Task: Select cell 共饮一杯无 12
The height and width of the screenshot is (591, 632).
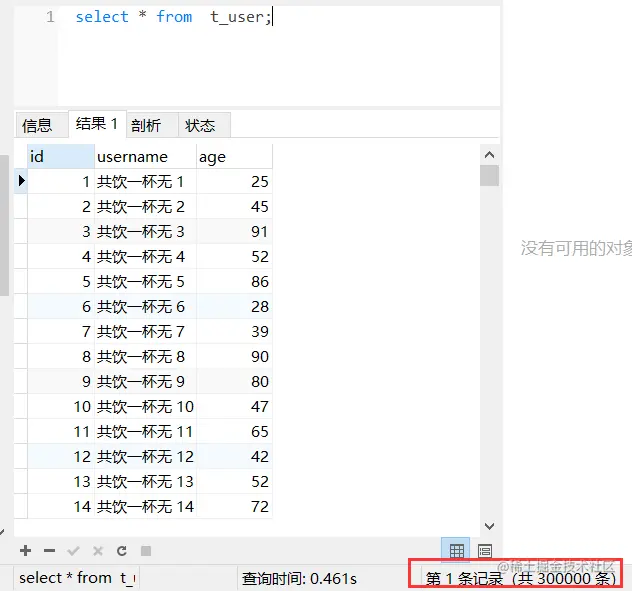Action: point(146,456)
